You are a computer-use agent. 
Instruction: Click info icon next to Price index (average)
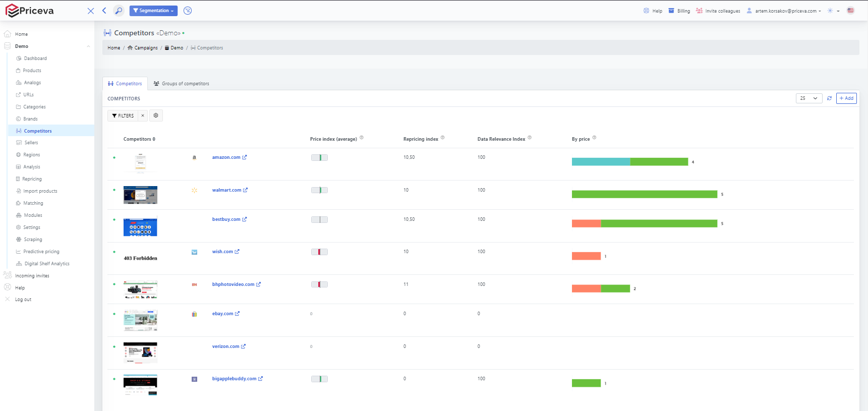[362, 138]
